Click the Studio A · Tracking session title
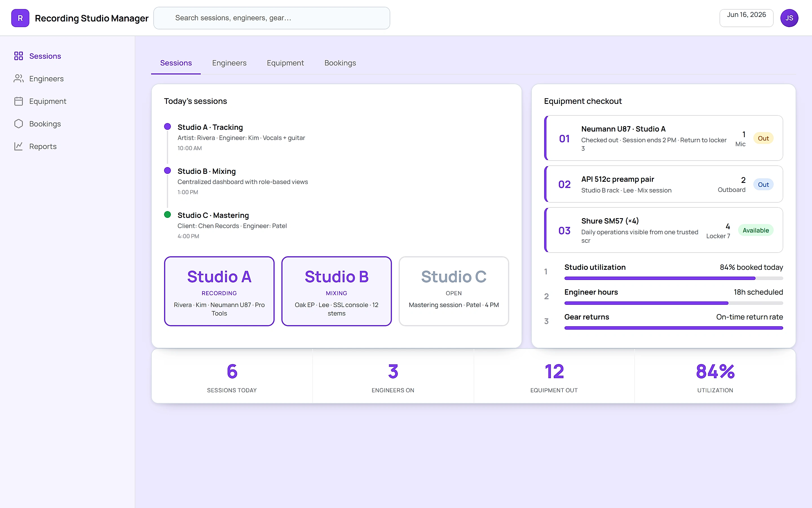This screenshot has height=508, width=812. [x=210, y=127]
